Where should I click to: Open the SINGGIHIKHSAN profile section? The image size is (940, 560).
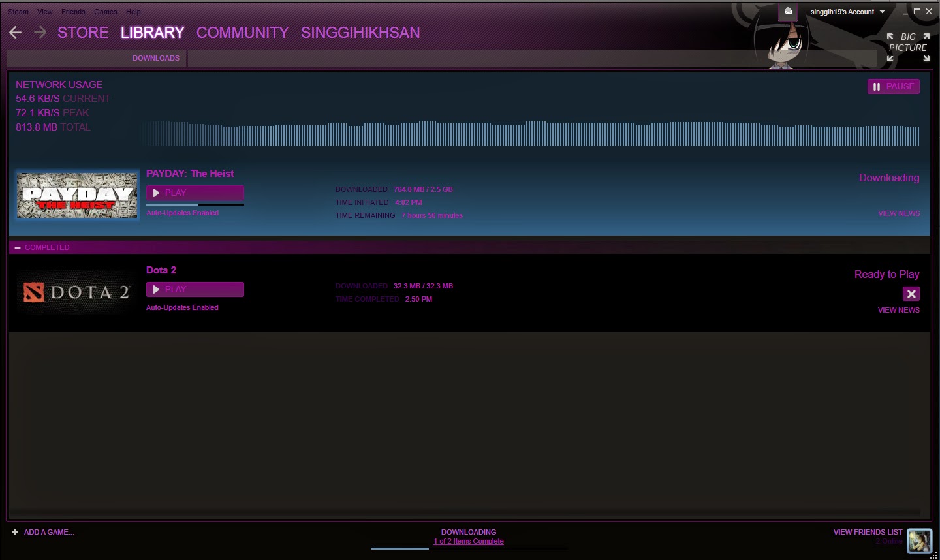[360, 33]
